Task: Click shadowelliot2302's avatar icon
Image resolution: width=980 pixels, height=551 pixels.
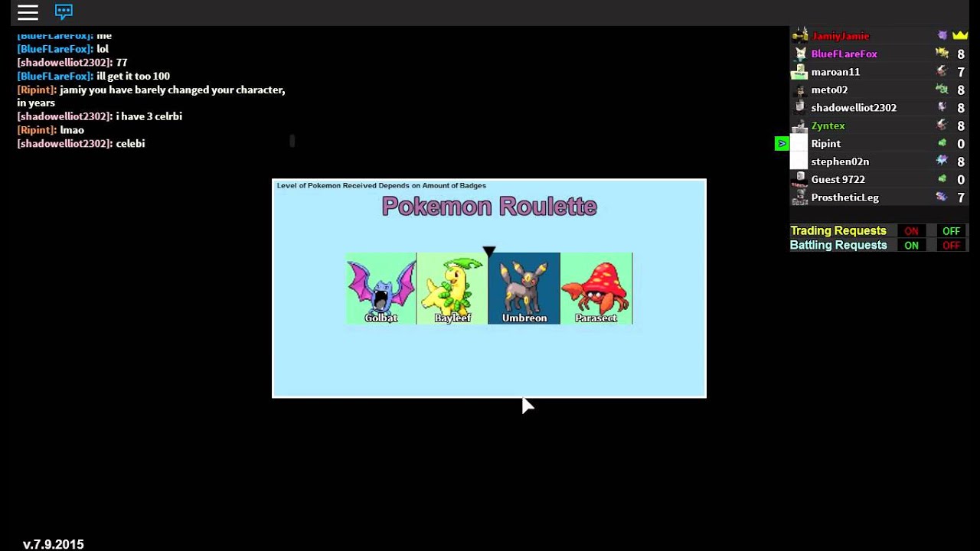Action: click(799, 108)
